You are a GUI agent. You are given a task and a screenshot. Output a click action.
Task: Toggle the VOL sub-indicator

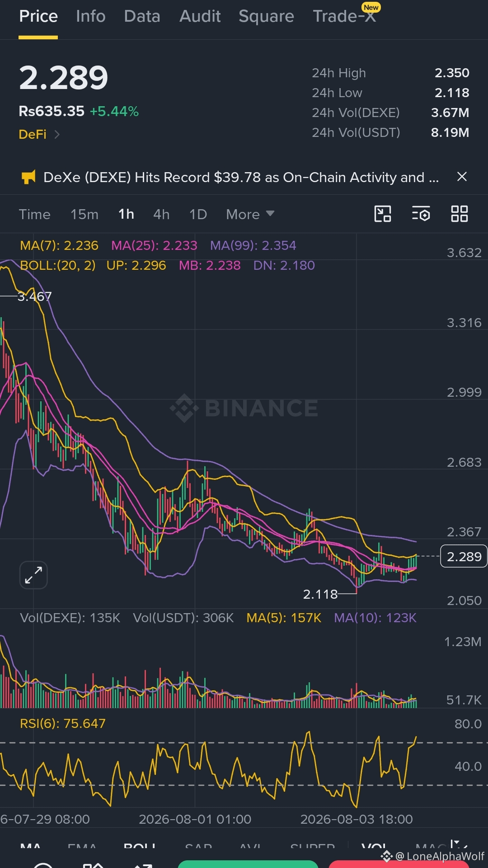point(374,846)
